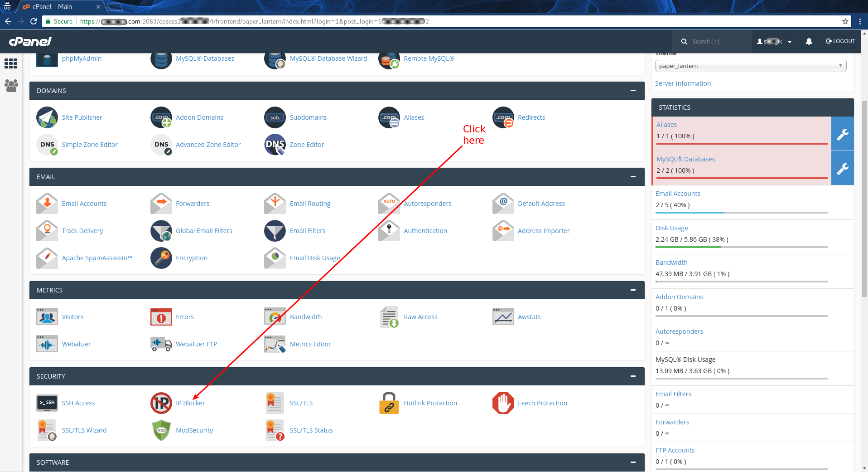Image resolution: width=868 pixels, height=472 pixels.
Task: Bookmark this page with the star icon
Action: click(x=845, y=21)
